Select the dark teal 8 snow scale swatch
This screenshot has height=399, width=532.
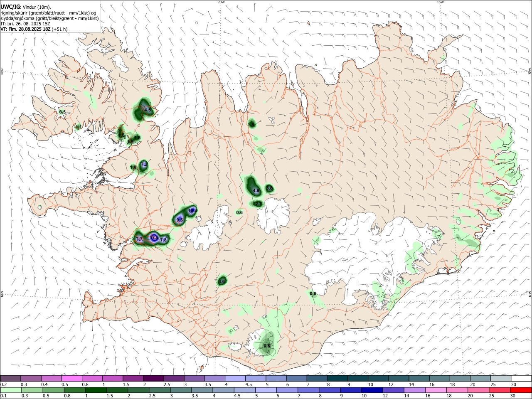coord(337,379)
